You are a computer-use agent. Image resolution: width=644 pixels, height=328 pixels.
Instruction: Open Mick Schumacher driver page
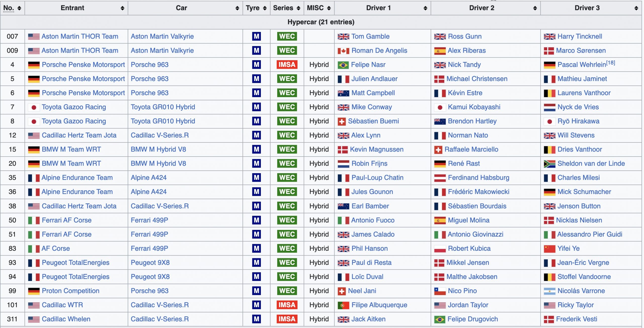pyautogui.click(x=584, y=192)
